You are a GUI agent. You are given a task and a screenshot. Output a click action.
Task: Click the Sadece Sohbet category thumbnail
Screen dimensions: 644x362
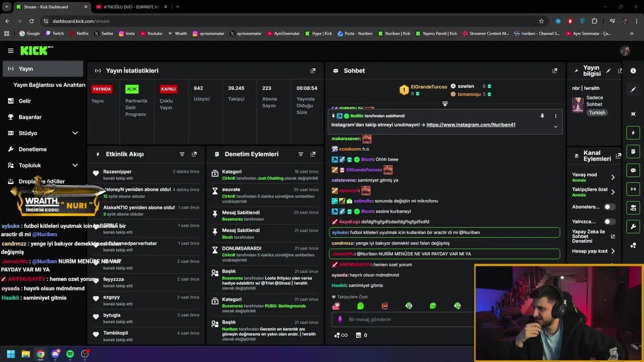(578, 105)
